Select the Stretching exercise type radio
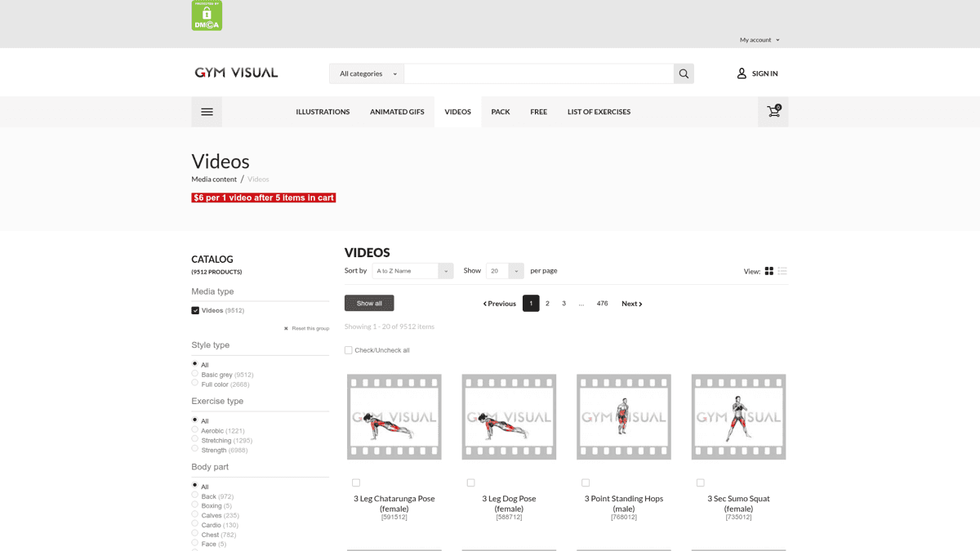 click(x=194, y=439)
